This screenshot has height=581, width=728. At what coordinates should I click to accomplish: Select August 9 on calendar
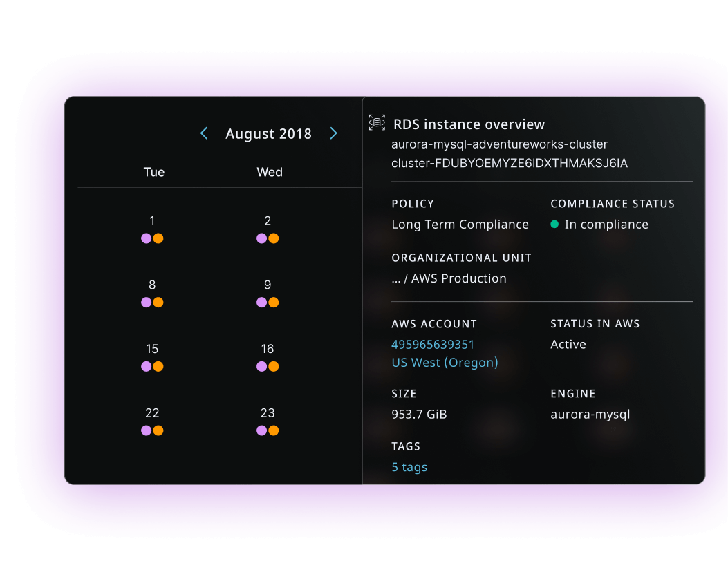[268, 285]
